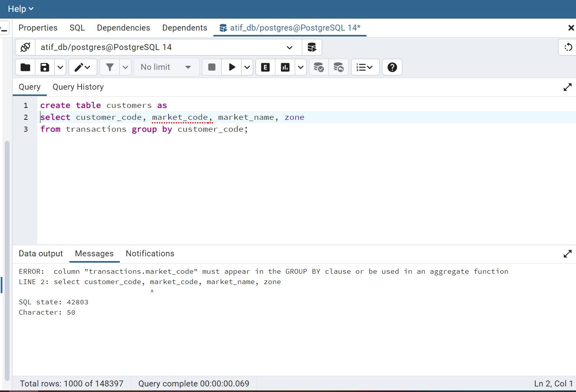Open the No limit rows dropdown
The height and width of the screenshot is (392, 576).
166,67
